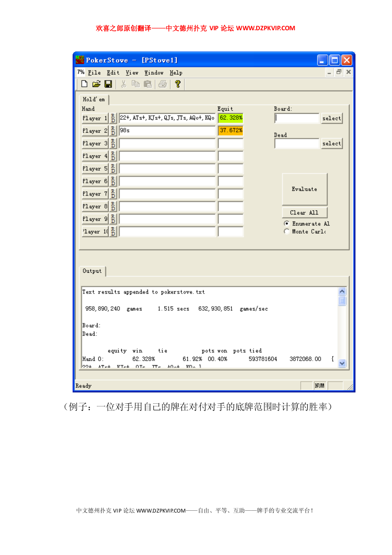The height and width of the screenshot is (555, 392).
Task: Select the Output tab
Action: (x=92, y=271)
